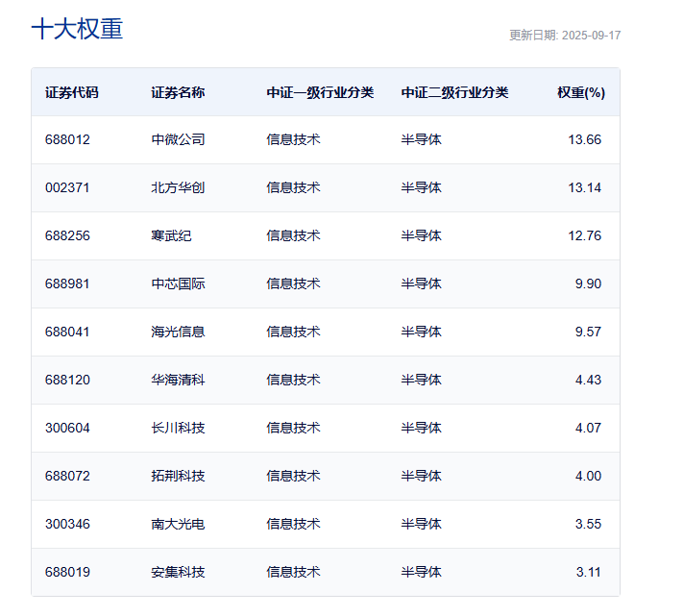
Task: Click security code 688072
Action: tap(67, 476)
